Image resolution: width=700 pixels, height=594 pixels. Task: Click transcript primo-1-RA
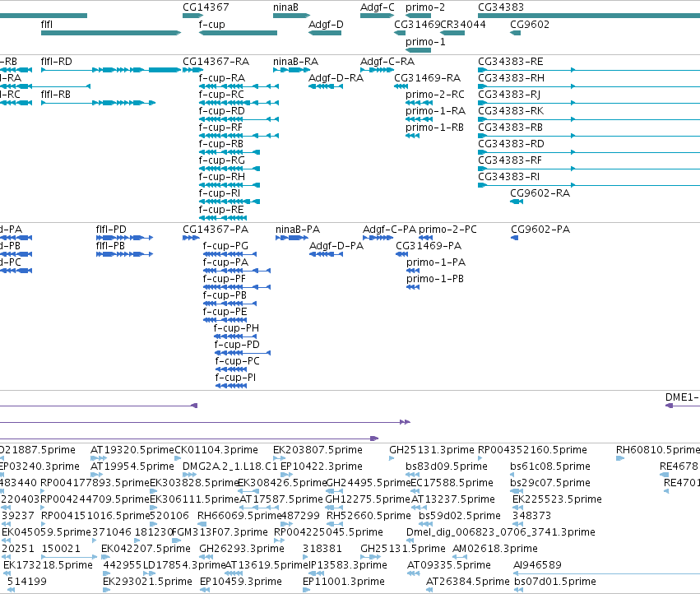435,111
